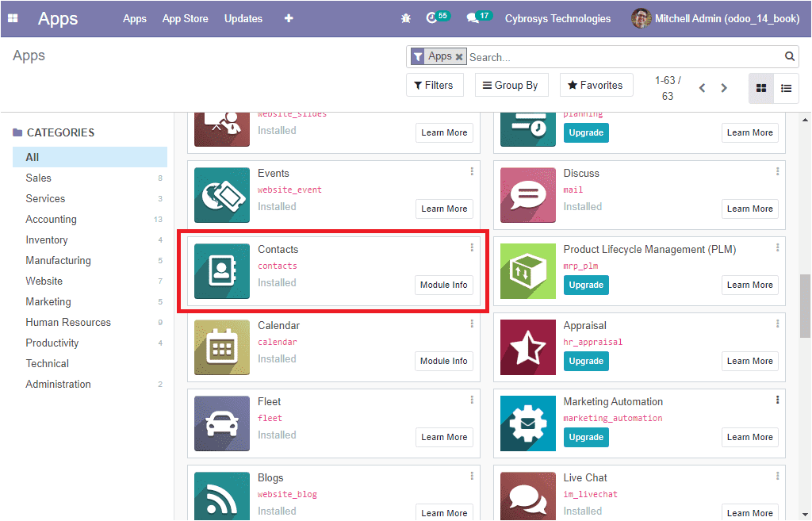
Task: Click Learn More on Fleet card
Action: click(x=444, y=437)
